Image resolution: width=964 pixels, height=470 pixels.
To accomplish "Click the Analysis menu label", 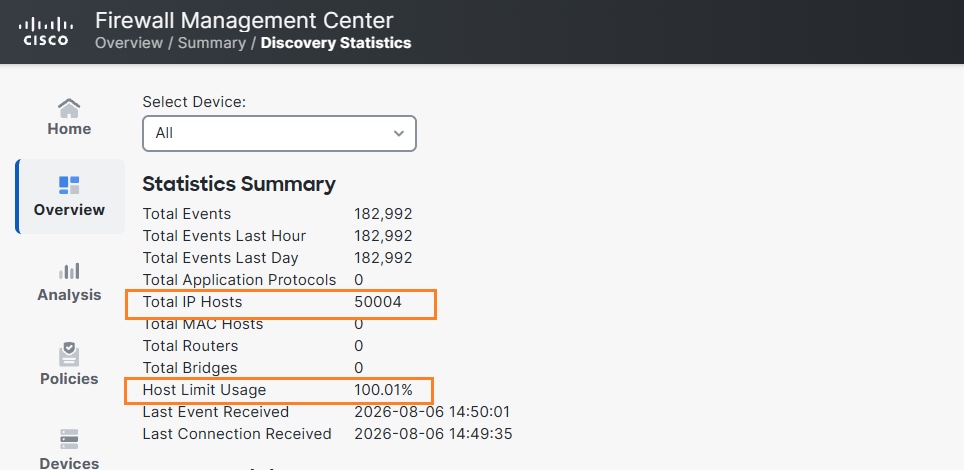I will tap(69, 295).
